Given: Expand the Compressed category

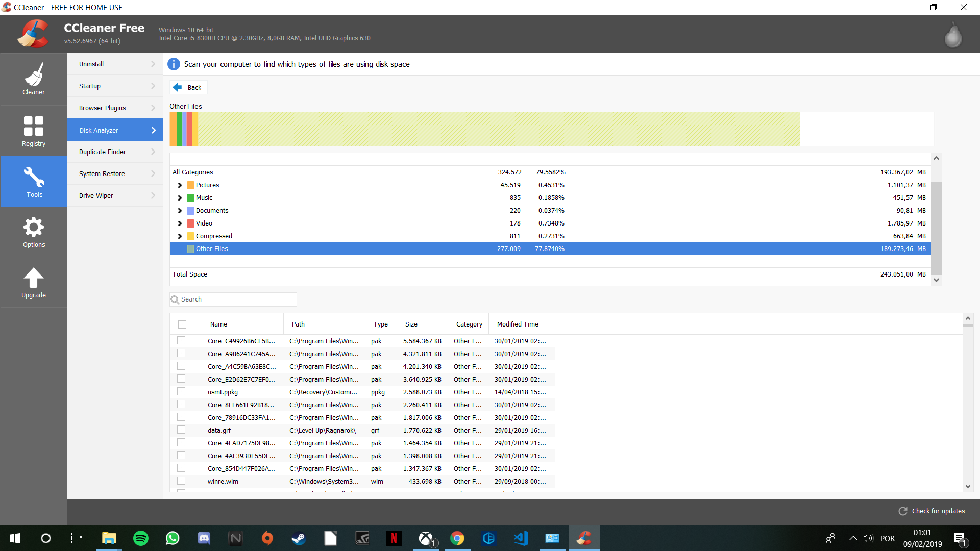Looking at the screenshot, I should [x=180, y=236].
